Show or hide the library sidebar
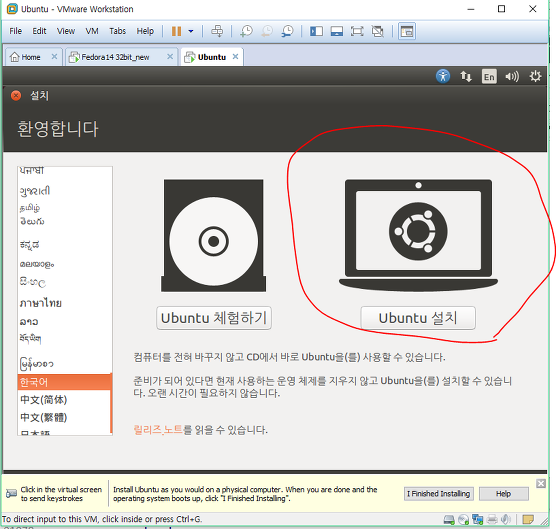Image resolution: width=556 pixels, height=529 pixels. 316,31
